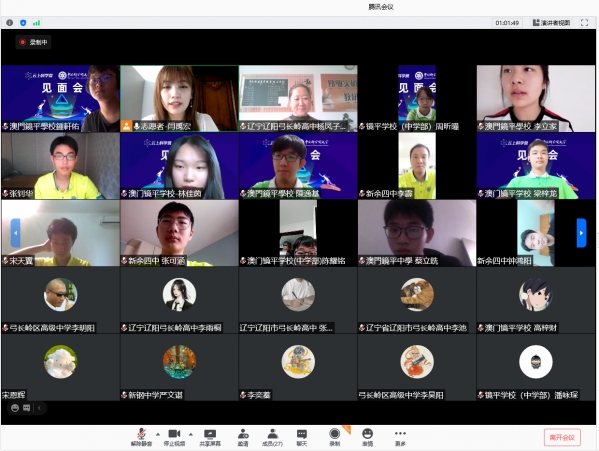Collapse the bottom-left reaction bar arrow
Viewport: 599px width, 451px height.
coord(39,408)
